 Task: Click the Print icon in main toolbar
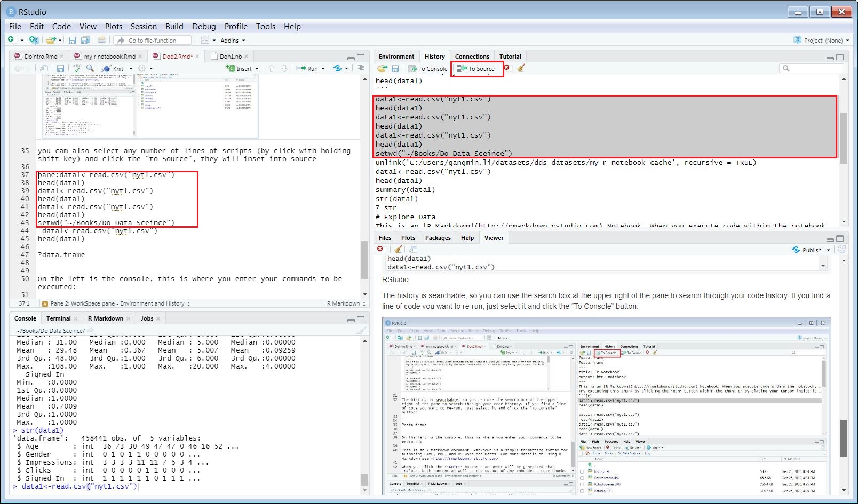pyautogui.click(x=102, y=40)
